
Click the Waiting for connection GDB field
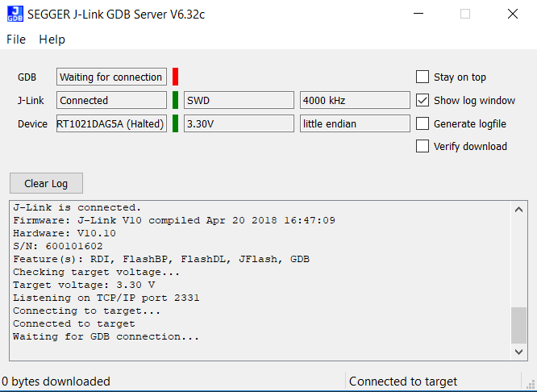point(111,77)
